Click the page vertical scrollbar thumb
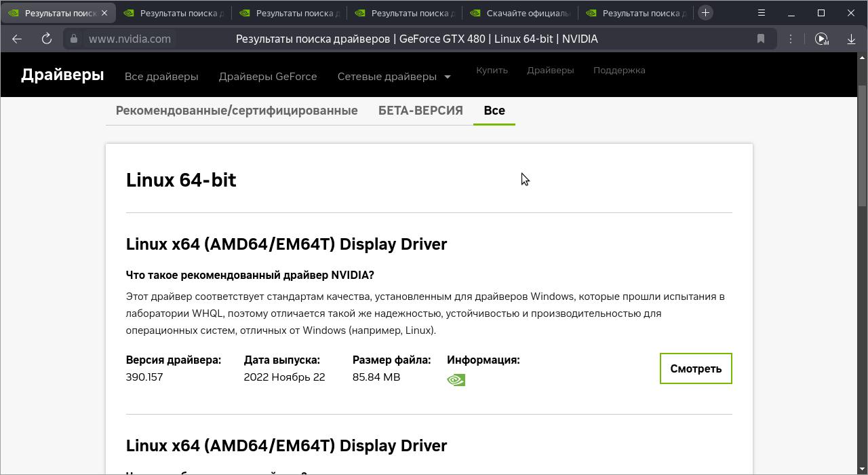The width and height of the screenshot is (868, 475). [863, 146]
